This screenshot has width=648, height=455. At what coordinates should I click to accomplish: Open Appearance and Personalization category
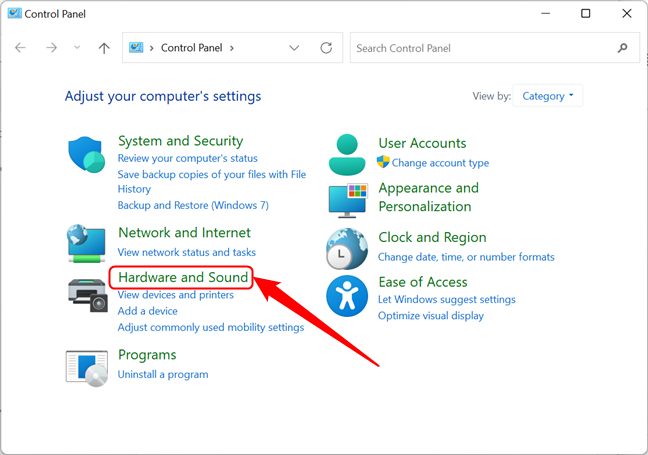click(429, 197)
